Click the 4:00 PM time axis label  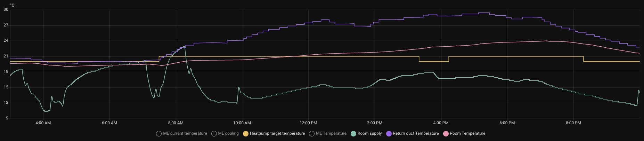441,123
